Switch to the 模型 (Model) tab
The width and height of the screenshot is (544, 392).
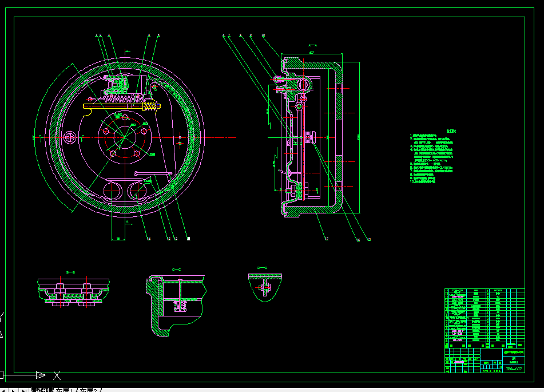coord(42,390)
